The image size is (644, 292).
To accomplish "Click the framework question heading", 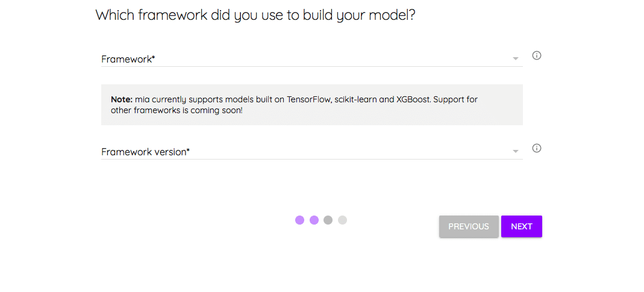I will click(x=255, y=16).
